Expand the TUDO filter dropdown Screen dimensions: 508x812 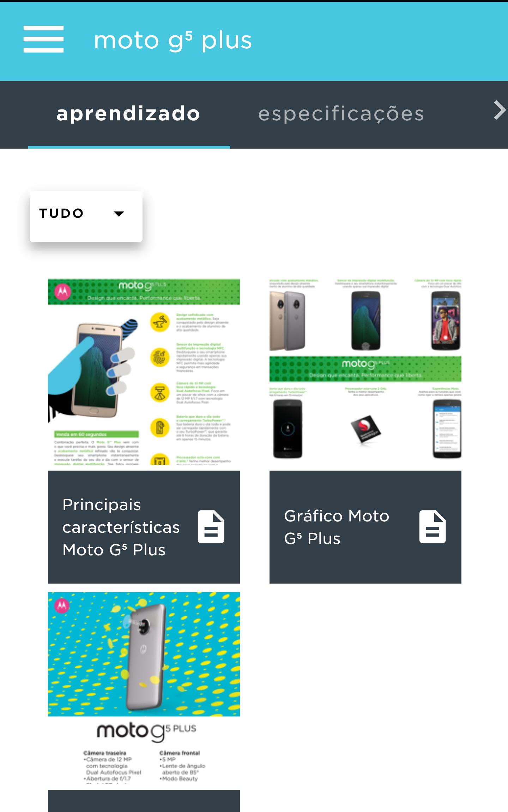86,216
